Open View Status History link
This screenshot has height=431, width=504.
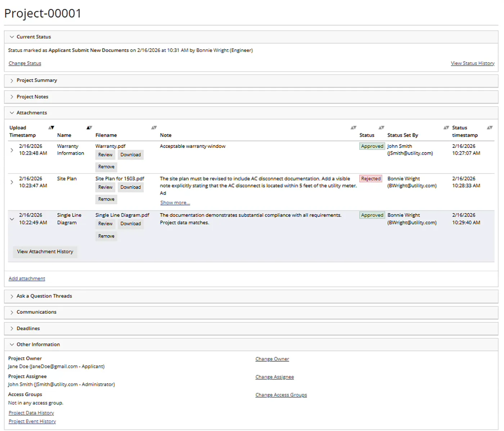473,63
